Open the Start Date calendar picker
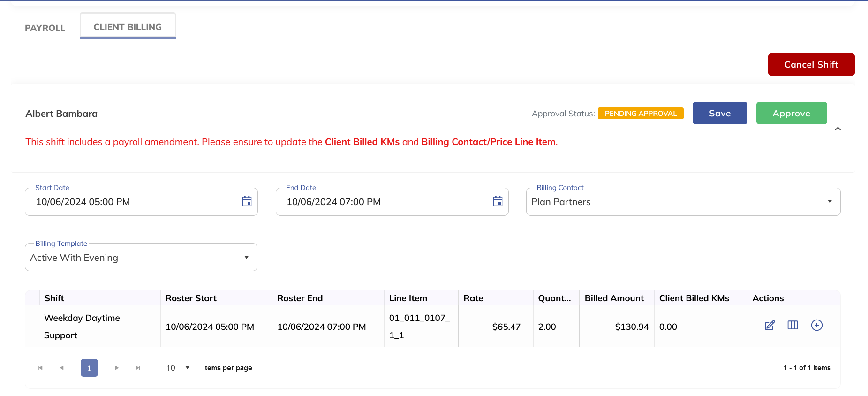Image resolution: width=868 pixels, height=396 pixels. pyautogui.click(x=247, y=201)
